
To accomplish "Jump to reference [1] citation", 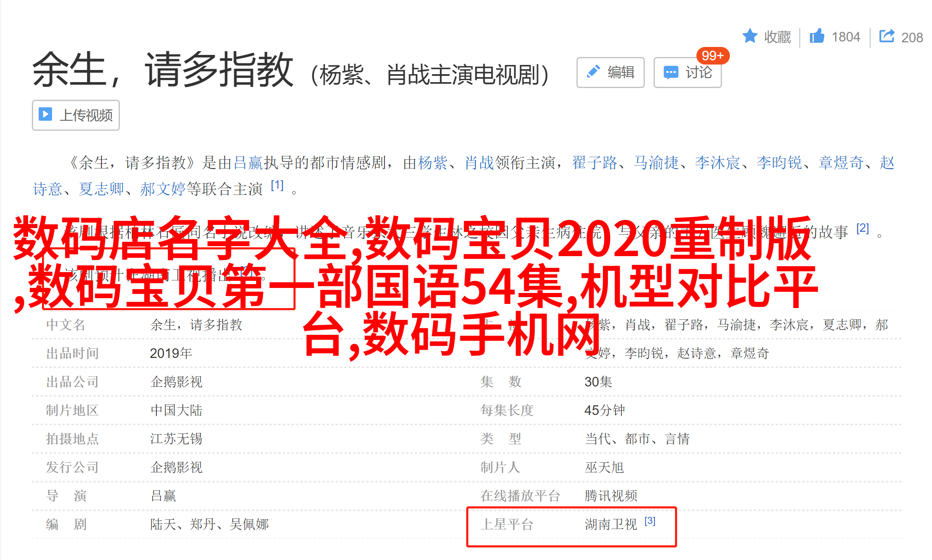I will 277,185.
